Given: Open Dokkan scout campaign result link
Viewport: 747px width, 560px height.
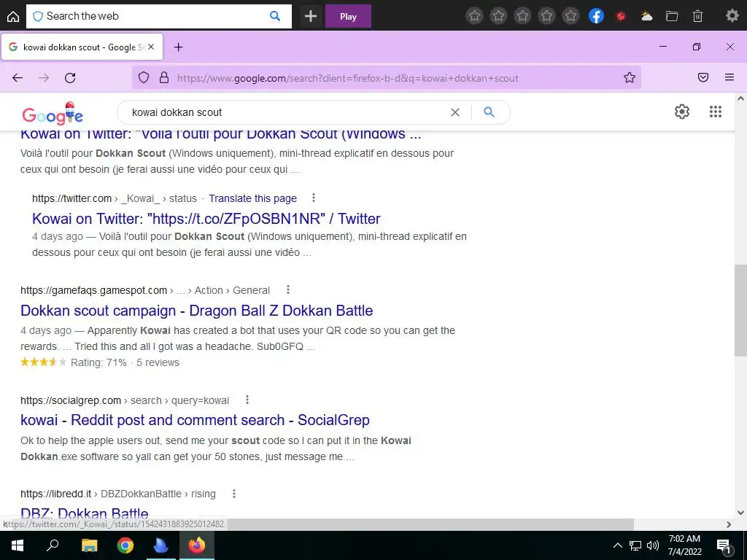Looking at the screenshot, I should (196, 311).
